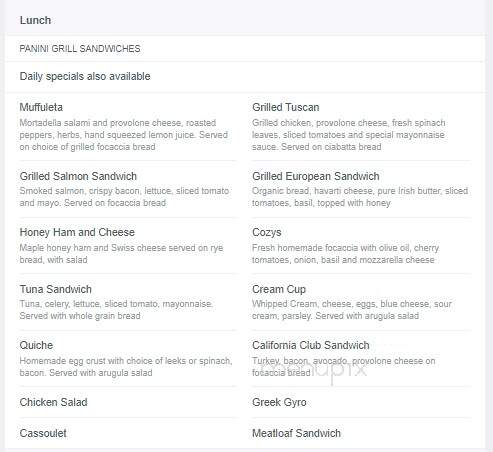493x452 pixels.
Task: Click the Chicken Salad item
Action: pos(54,402)
